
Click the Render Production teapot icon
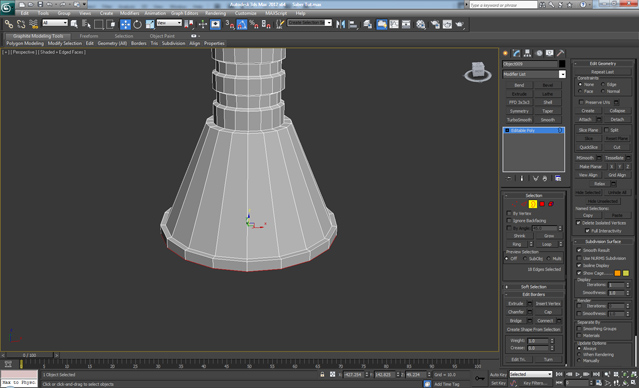click(x=460, y=24)
